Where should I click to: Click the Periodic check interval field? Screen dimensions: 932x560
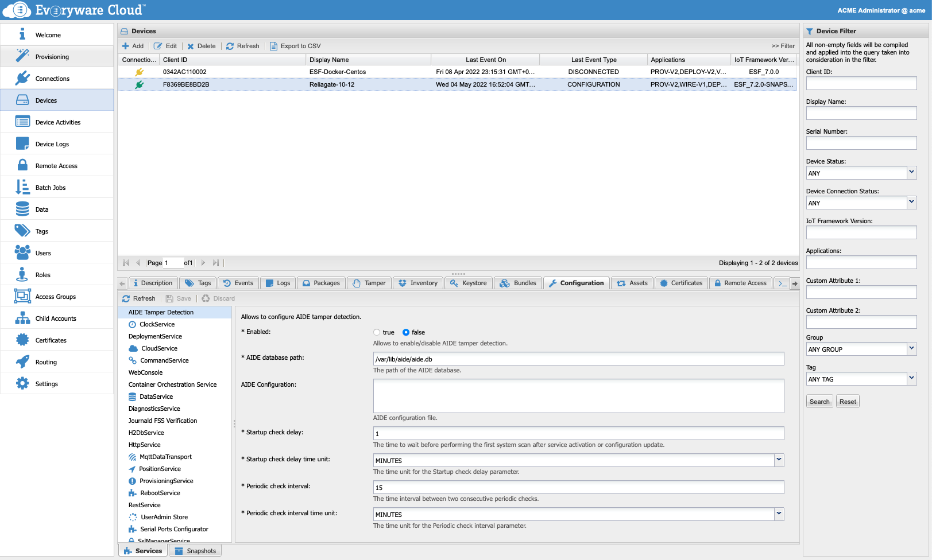pos(578,487)
